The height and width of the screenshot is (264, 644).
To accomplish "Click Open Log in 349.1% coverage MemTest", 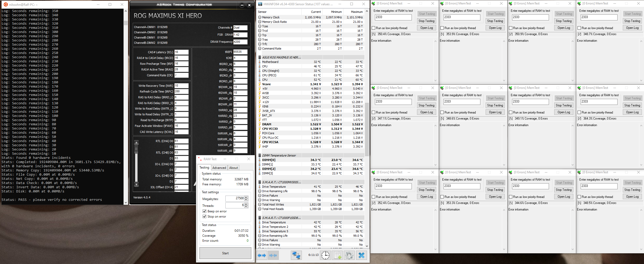I will coord(564,112).
